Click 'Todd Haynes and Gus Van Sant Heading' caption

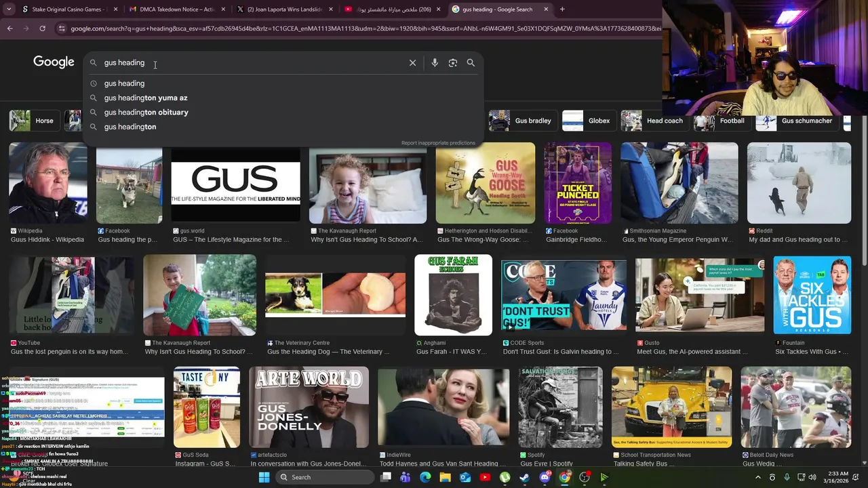(443, 464)
